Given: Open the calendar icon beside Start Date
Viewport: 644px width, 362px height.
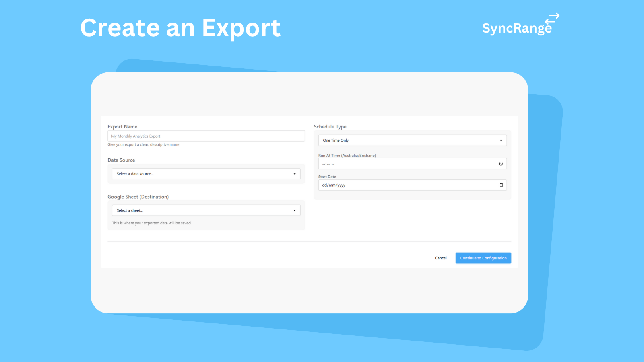Looking at the screenshot, I should tap(501, 185).
